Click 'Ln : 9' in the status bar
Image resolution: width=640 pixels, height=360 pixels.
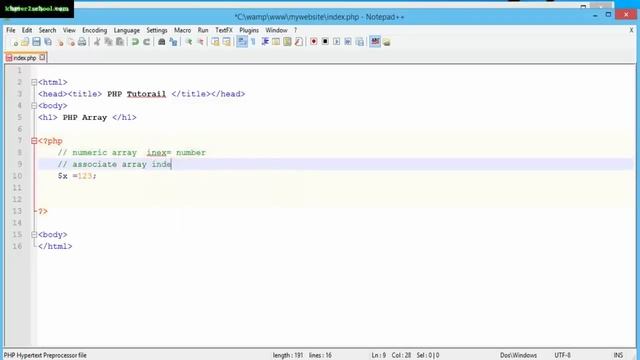coord(378,355)
